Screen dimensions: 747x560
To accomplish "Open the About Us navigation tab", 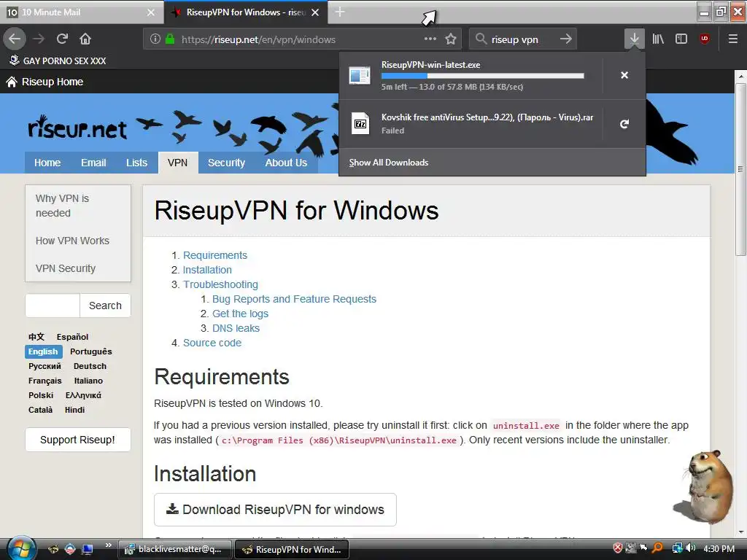I will [x=286, y=163].
